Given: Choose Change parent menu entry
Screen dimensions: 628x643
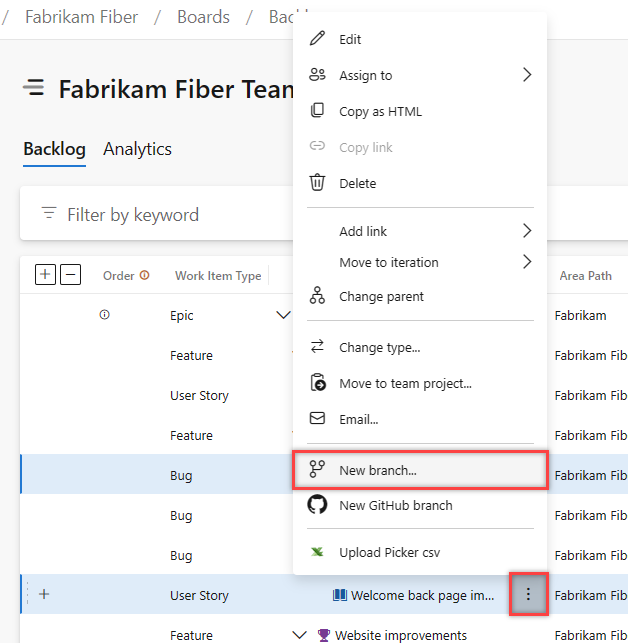Looking at the screenshot, I should coord(420,296).
